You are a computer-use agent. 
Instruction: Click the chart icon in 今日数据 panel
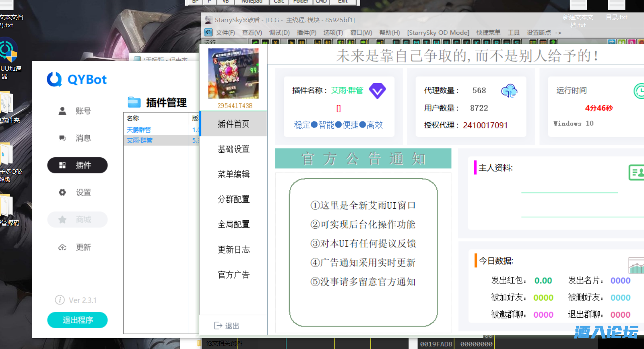[x=636, y=265]
